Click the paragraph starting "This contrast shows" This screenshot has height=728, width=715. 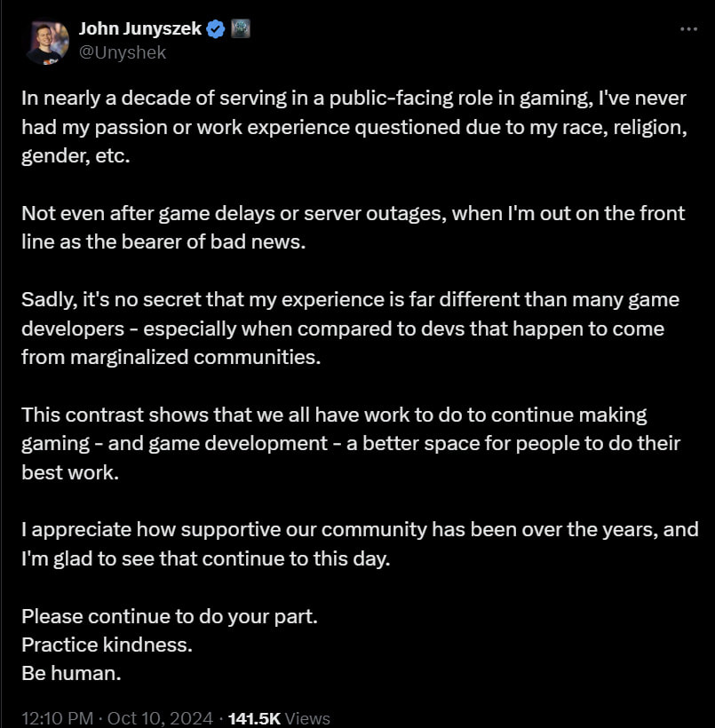[351, 443]
